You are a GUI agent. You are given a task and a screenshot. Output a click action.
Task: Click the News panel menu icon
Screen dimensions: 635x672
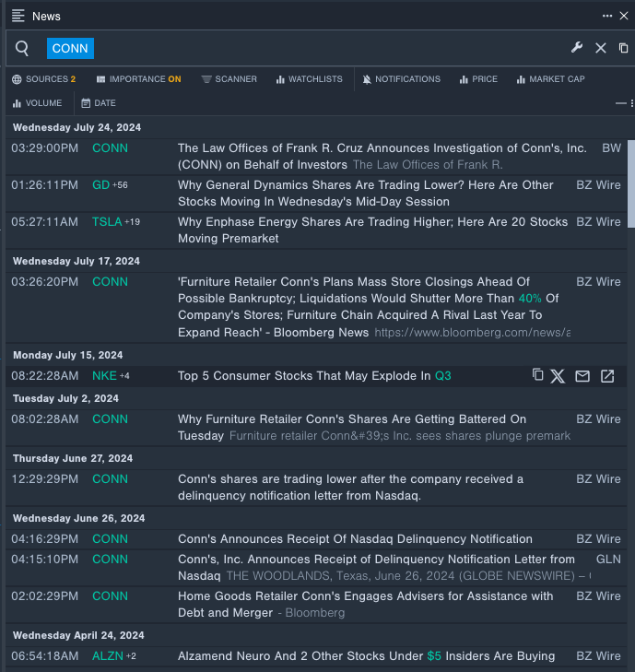click(18, 16)
